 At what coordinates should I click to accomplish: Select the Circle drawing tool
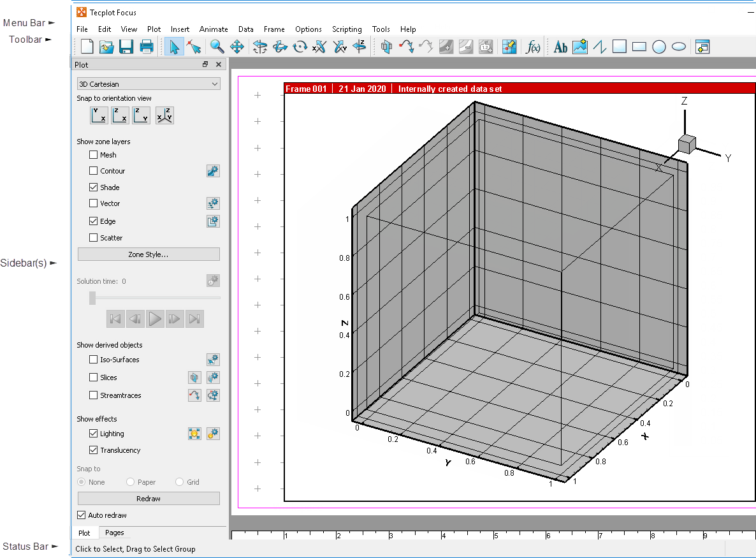pyautogui.click(x=659, y=47)
